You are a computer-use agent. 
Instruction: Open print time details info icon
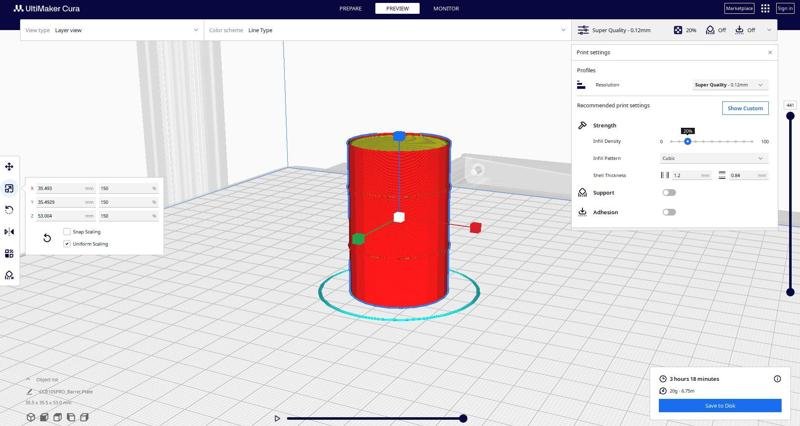[777, 379]
